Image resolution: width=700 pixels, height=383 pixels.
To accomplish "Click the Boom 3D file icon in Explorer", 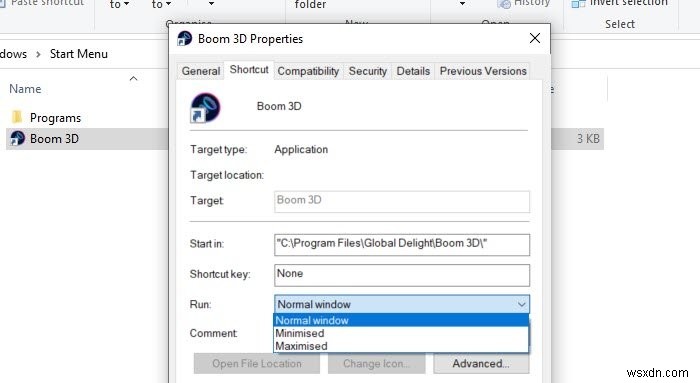I will (17, 138).
